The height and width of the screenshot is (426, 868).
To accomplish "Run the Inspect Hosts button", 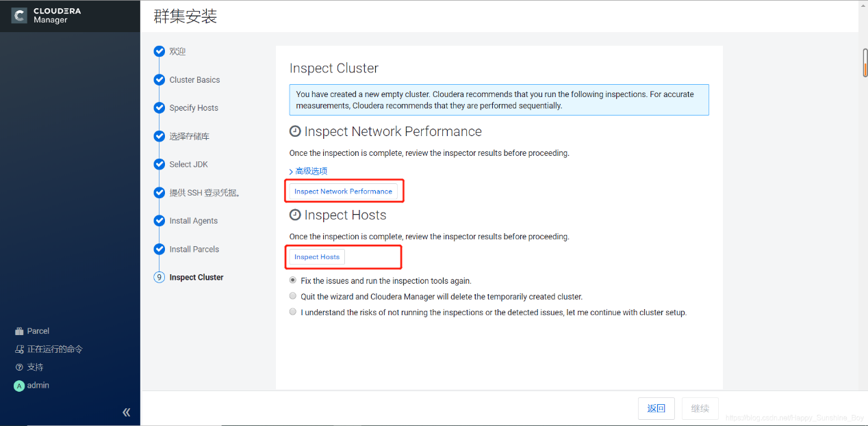I will point(317,257).
